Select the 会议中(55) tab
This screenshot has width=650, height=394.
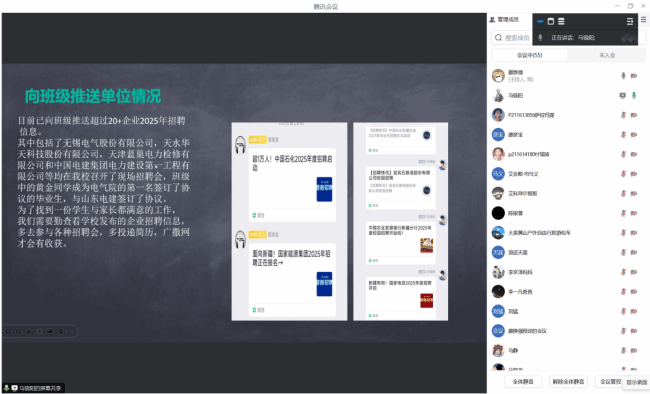point(529,55)
